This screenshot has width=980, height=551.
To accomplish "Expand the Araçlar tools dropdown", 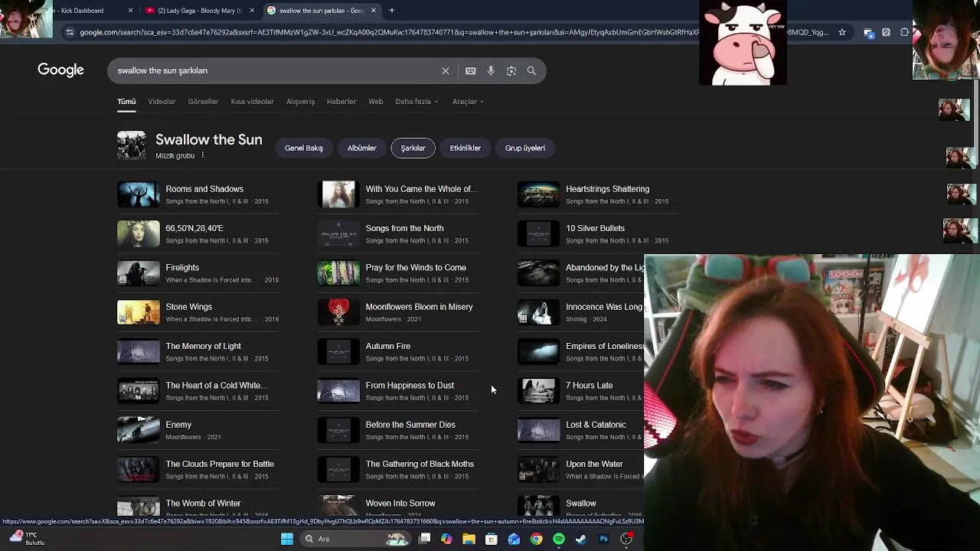I will pyautogui.click(x=467, y=101).
